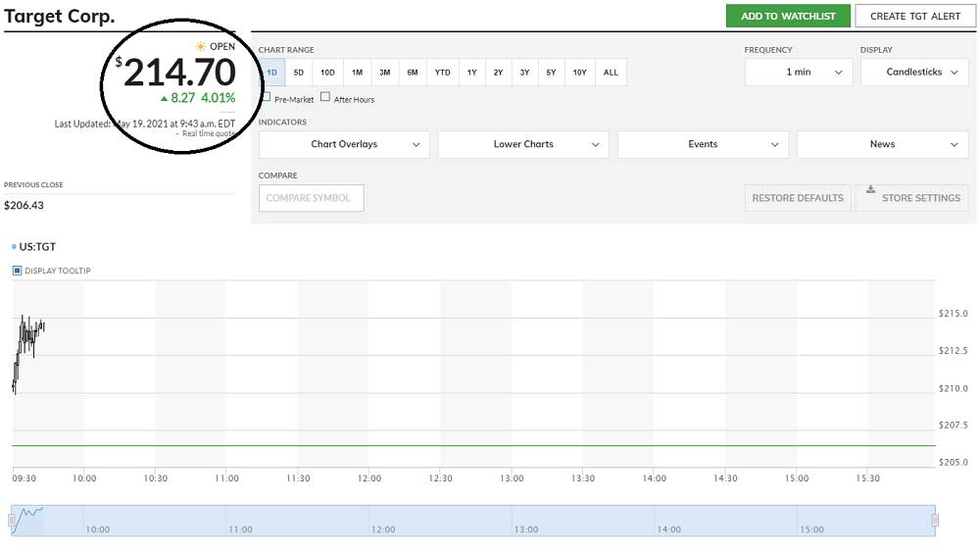
Task: Click the download icon on Store Settings
Action: (x=870, y=189)
